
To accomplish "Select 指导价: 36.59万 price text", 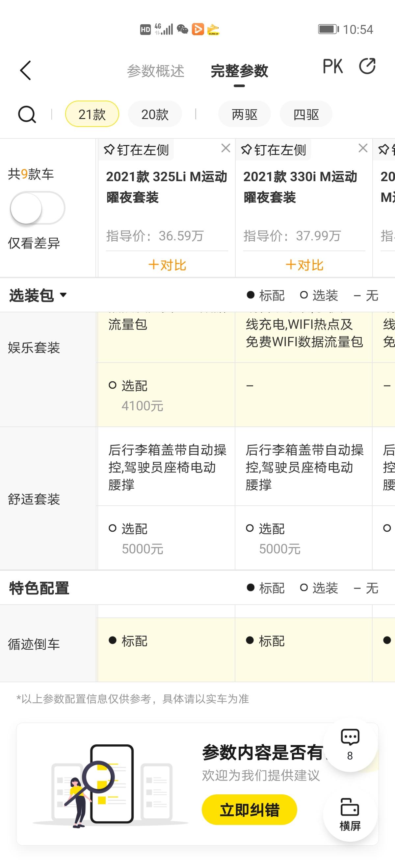I will pos(155,236).
